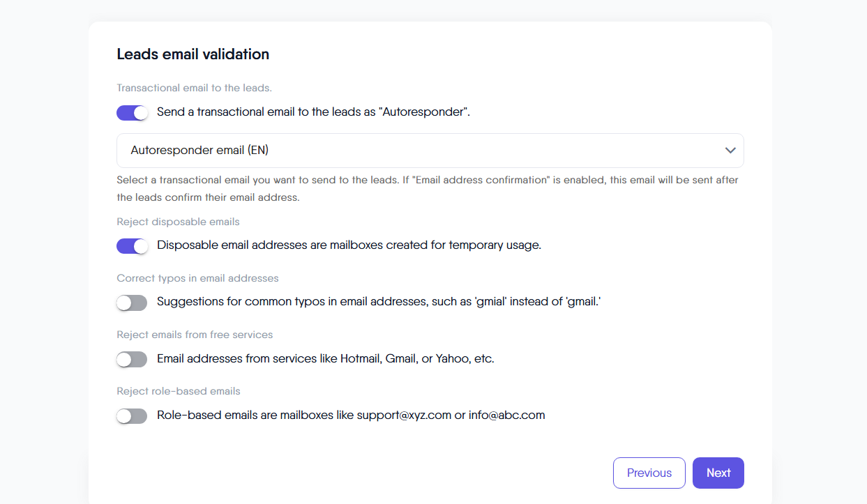Click the 'Transactional email to the leads.' caption

pos(194,89)
